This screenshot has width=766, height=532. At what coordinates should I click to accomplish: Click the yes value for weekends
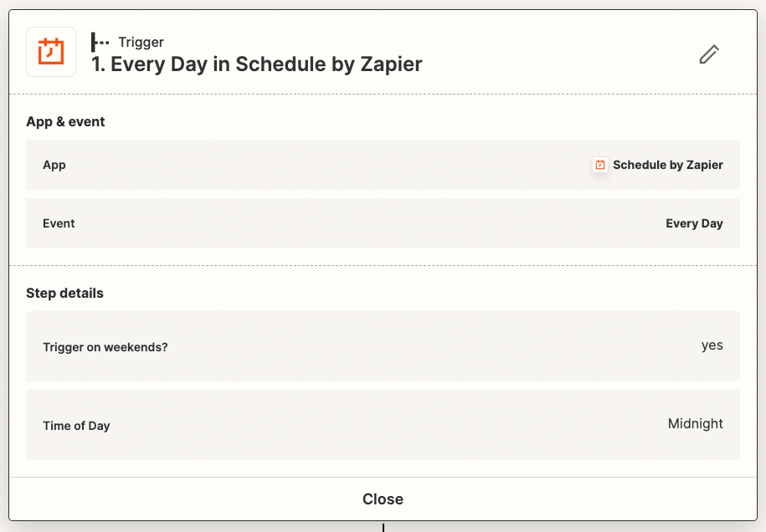click(x=712, y=345)
